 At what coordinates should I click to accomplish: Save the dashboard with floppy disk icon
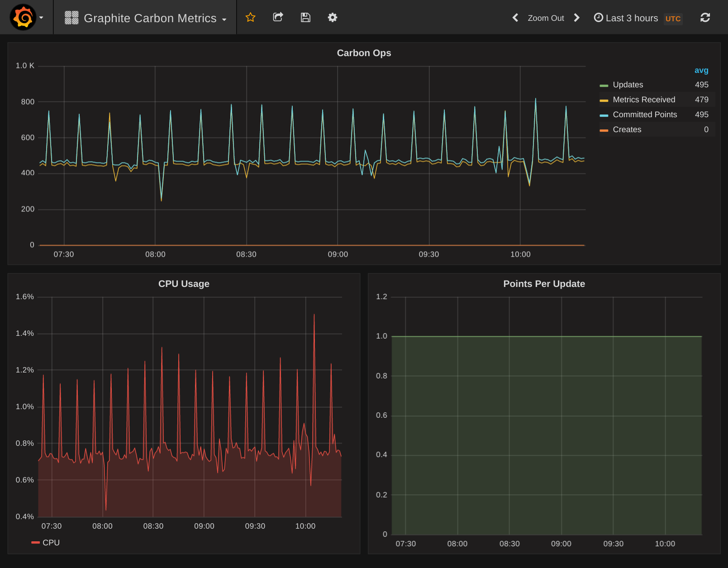pyautogui.click(x=305, y=18)
